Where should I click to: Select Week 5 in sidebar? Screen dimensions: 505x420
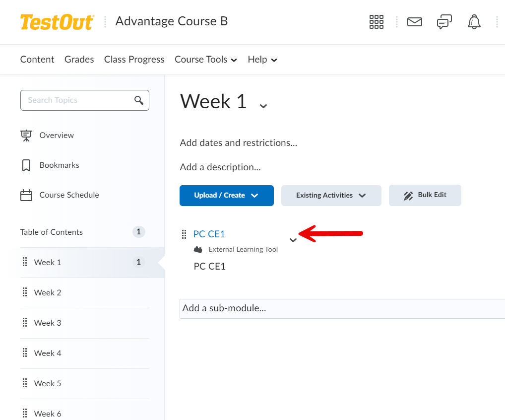tap(85, 384)
